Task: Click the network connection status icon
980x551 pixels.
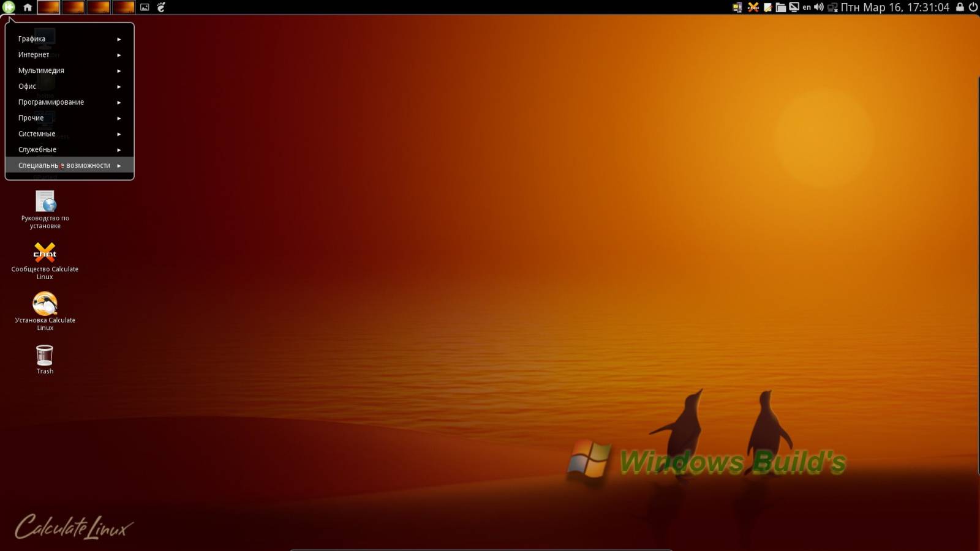Action: (x=832, y=8)
